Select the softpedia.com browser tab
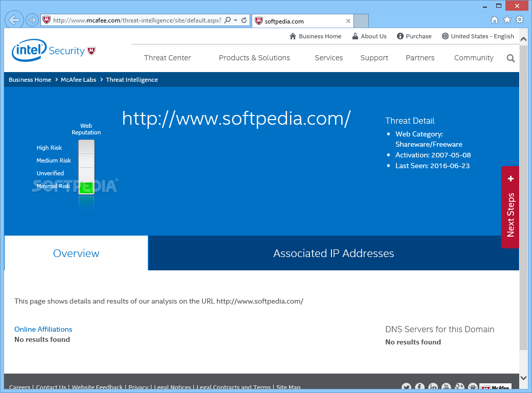Image resolution: width=532 pixels, height=393 pixels. (303, 21)
